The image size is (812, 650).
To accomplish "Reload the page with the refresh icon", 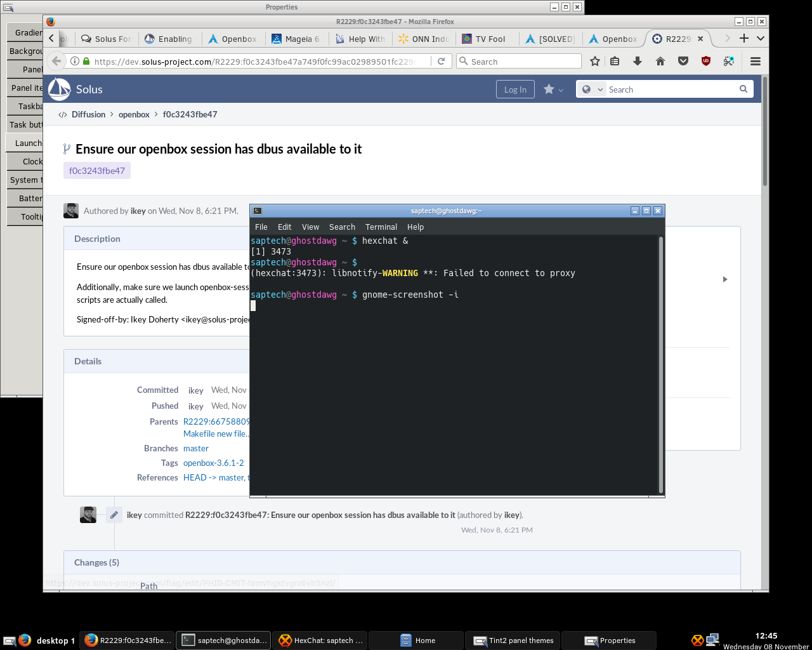I will [x=441, y=61].
